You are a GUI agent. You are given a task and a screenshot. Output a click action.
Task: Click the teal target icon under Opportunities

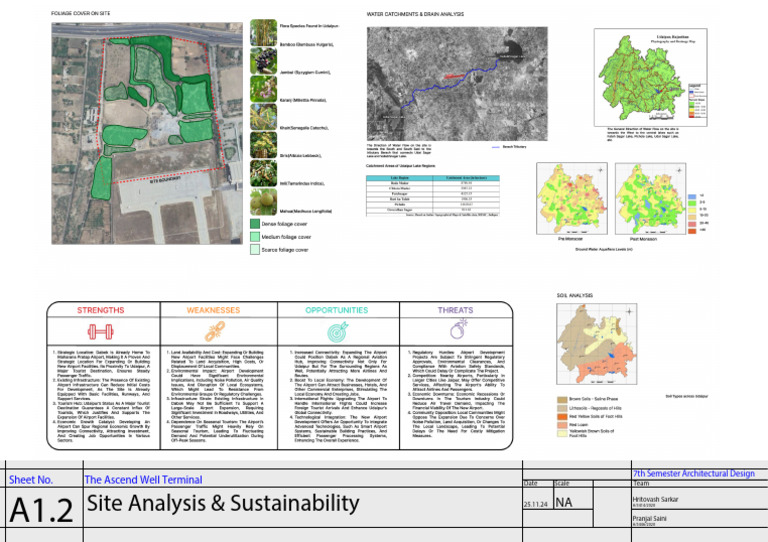click(x=337, y=331)
